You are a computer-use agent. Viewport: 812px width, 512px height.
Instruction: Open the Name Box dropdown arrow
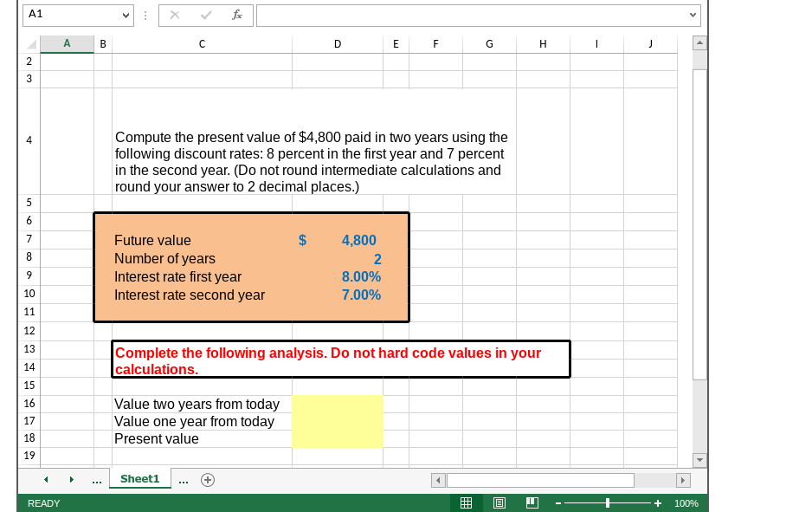point(124,15)
